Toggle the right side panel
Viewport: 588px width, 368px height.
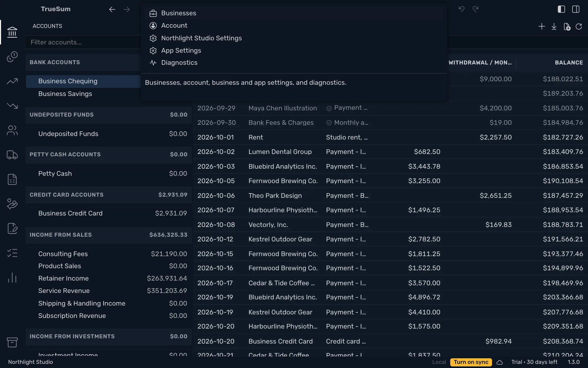click(x=576, y=9)
